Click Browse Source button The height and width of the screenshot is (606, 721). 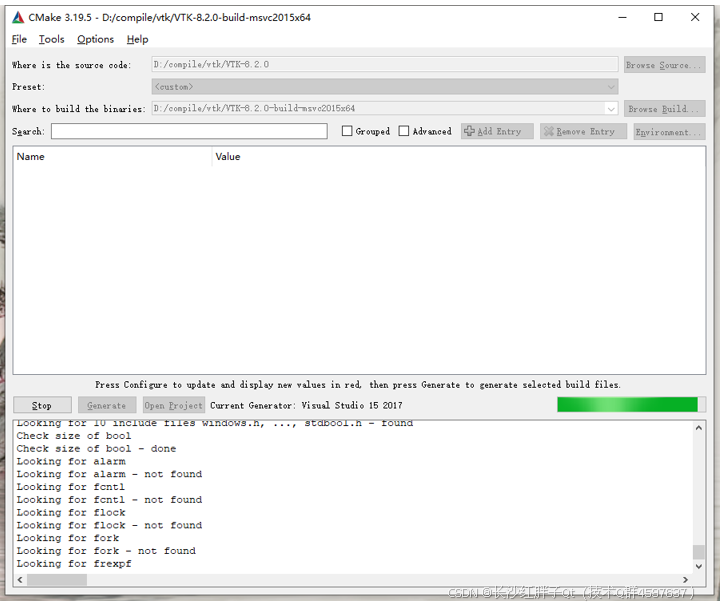tap(664, 65)
